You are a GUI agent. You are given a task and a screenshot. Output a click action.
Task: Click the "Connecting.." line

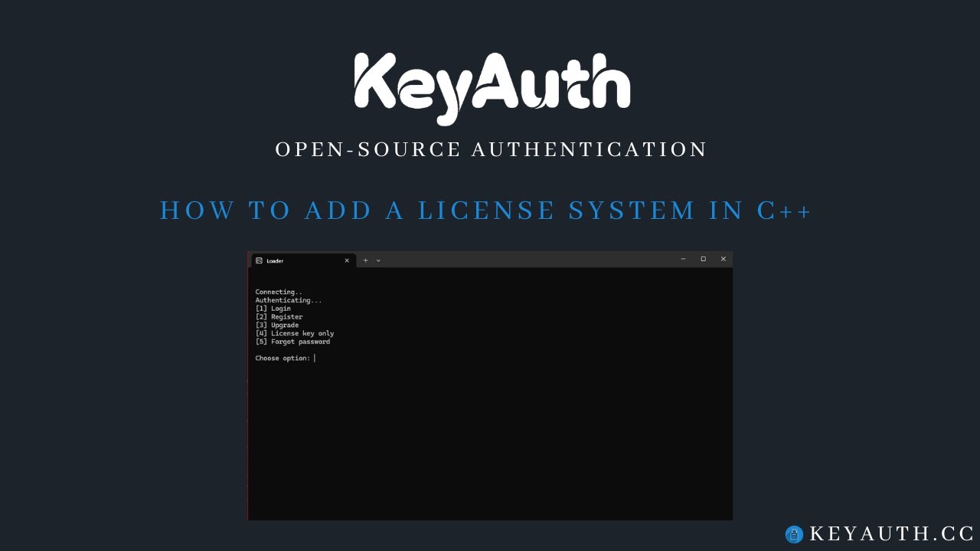279,292
